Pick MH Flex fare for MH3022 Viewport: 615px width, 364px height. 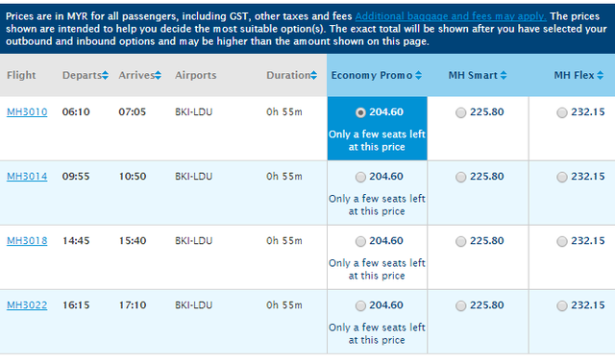pos(562,305)
